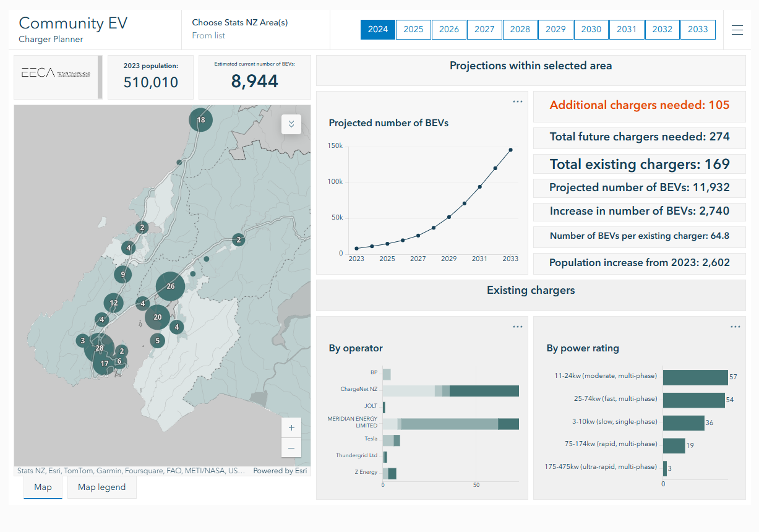The width and height of the screenshot is (759, 532).
Task: Click the 75-174kw rapid power rating bar
Action: tap(674, 446)
